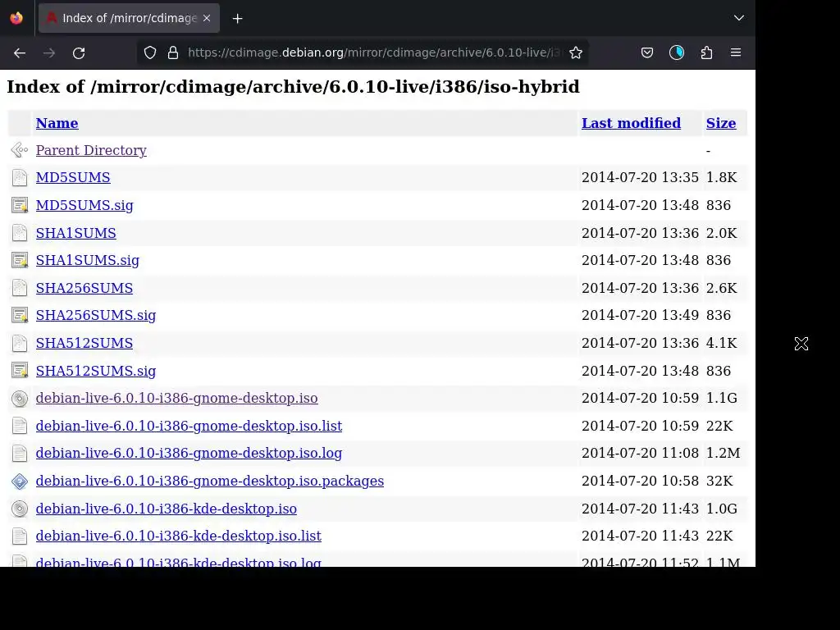Click the 4.1K size of SHA512SUMS

point(721,344)
